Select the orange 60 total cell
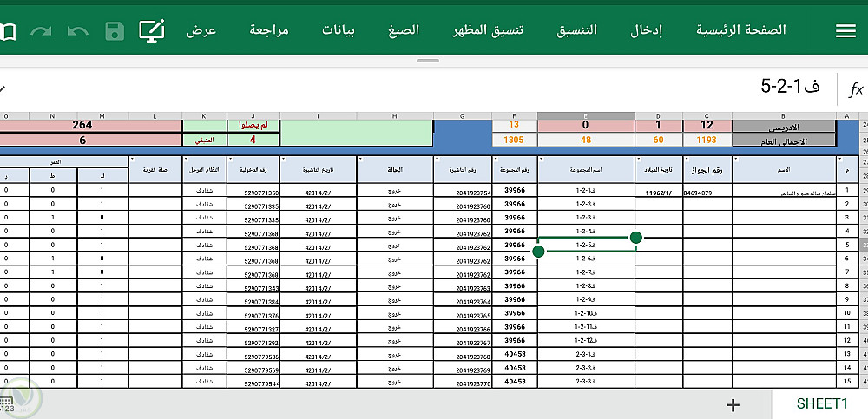Image resolution: width=868 pixels, height=419 pixels. (659, 140)
